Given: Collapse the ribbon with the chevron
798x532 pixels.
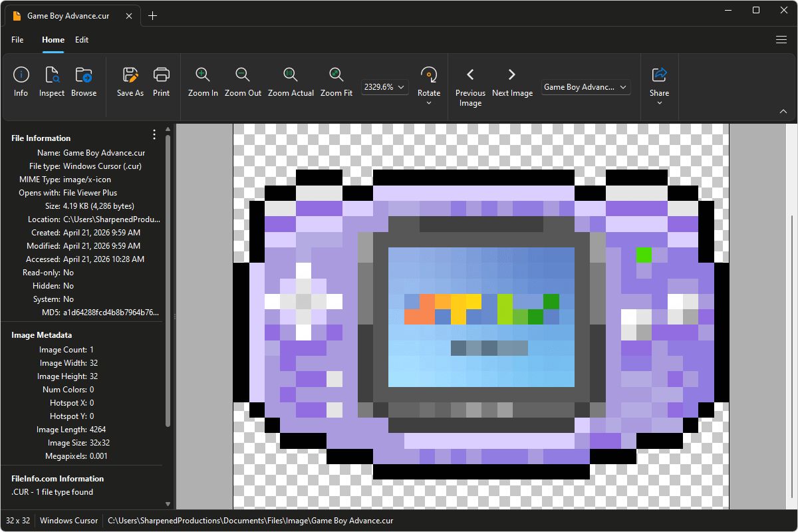Looking at the screenshot, I should point(783,112).
